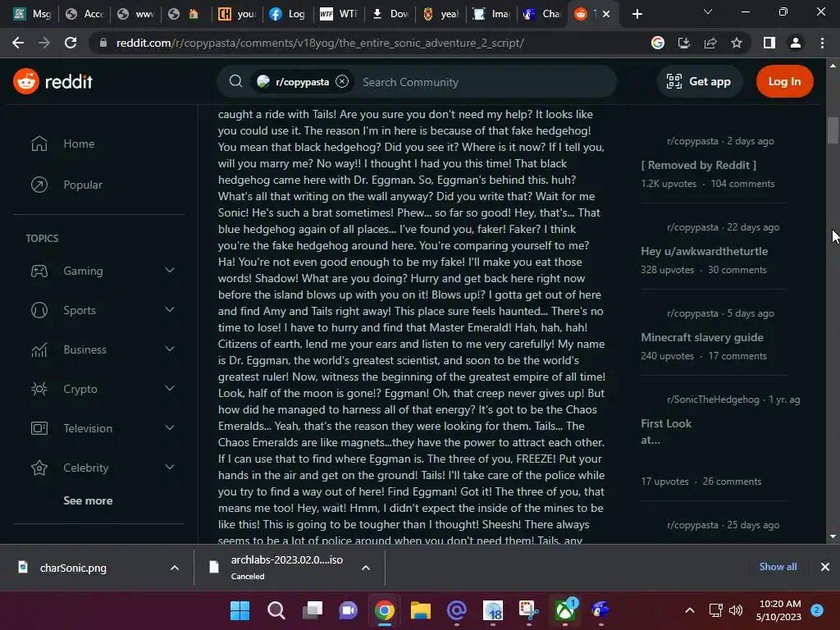Open the tab search dropdown arrow
Image resolution: width=840 pixels, height=630 pixels.
[x=708, y=11]
